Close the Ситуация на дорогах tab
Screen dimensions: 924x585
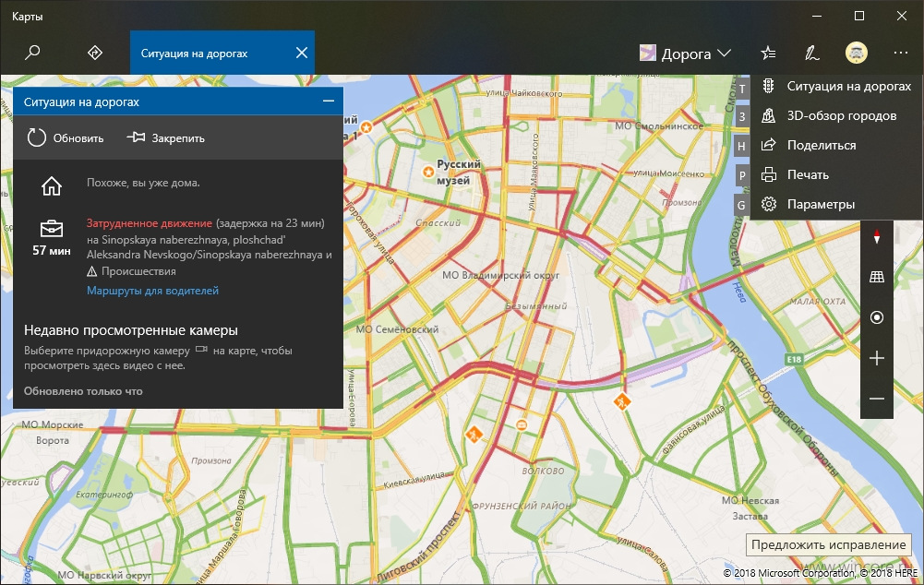[x=302, y=53]
